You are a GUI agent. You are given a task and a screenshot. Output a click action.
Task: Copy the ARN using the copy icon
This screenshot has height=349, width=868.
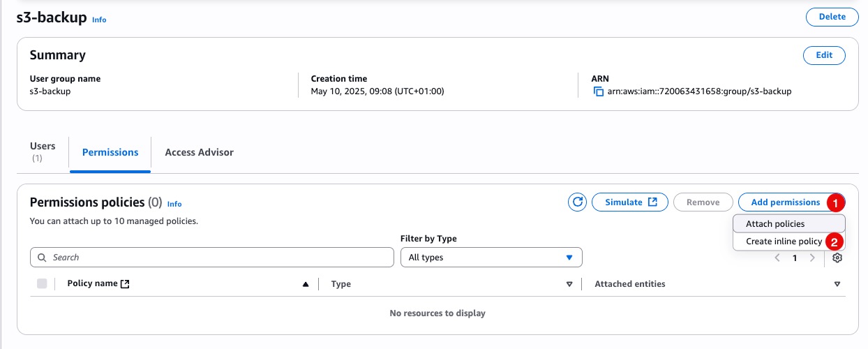[x=598, y=91]
